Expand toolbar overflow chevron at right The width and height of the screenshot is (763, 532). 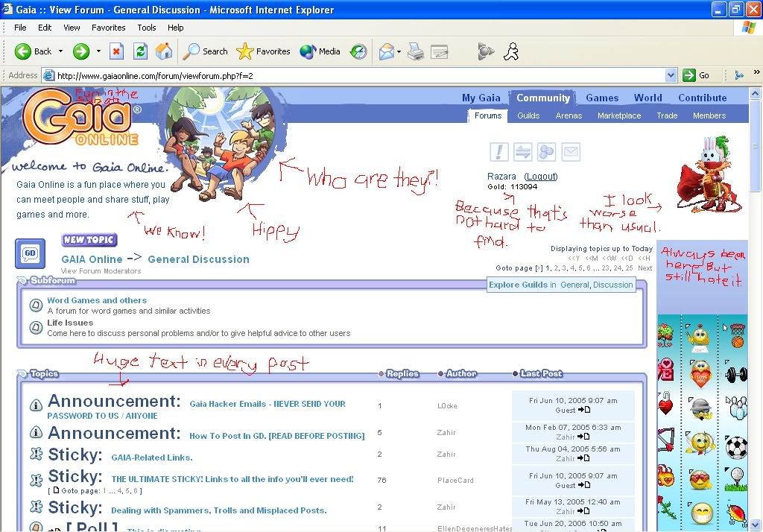756,72
